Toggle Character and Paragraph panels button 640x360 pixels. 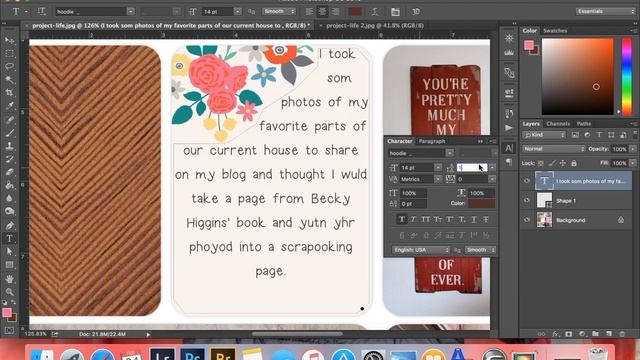click(395, 12)
